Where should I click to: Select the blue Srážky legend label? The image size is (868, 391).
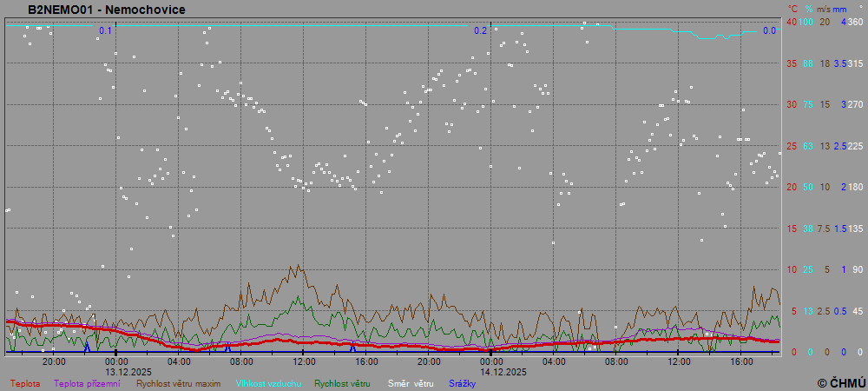coord(463,383)
